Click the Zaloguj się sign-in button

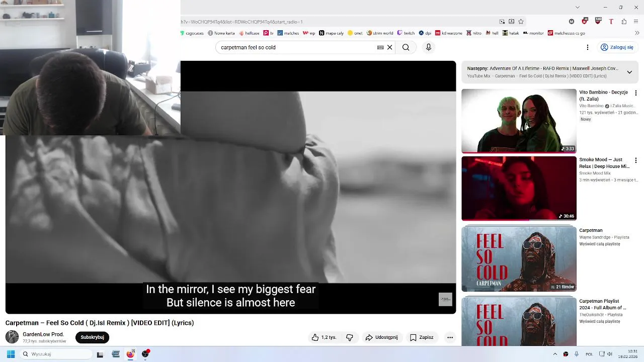(x=617, y=47)
